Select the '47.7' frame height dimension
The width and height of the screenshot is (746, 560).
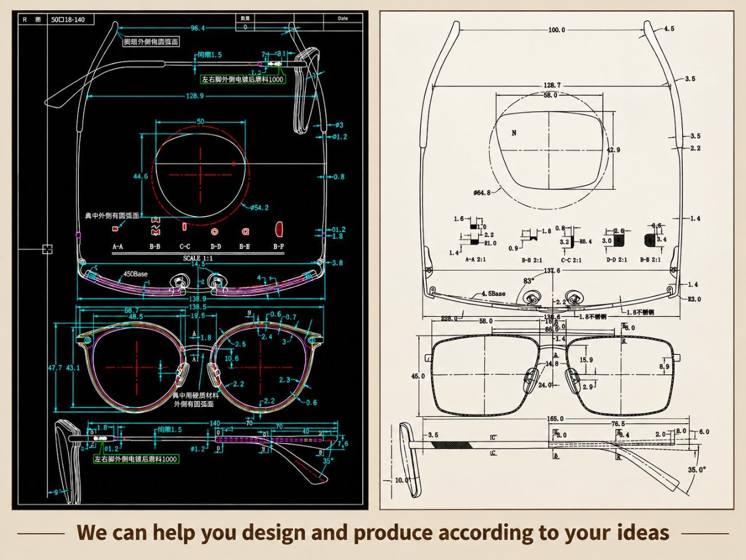pos(55,368)
